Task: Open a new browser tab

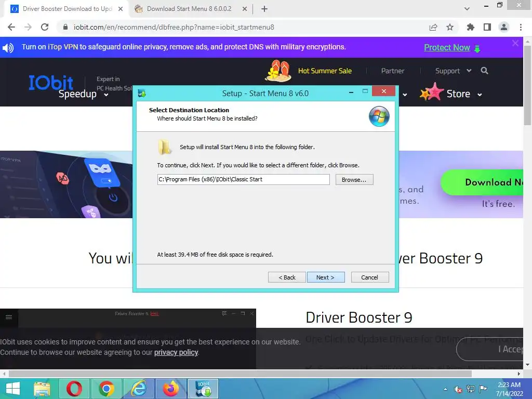Action: tap(264, 9)
